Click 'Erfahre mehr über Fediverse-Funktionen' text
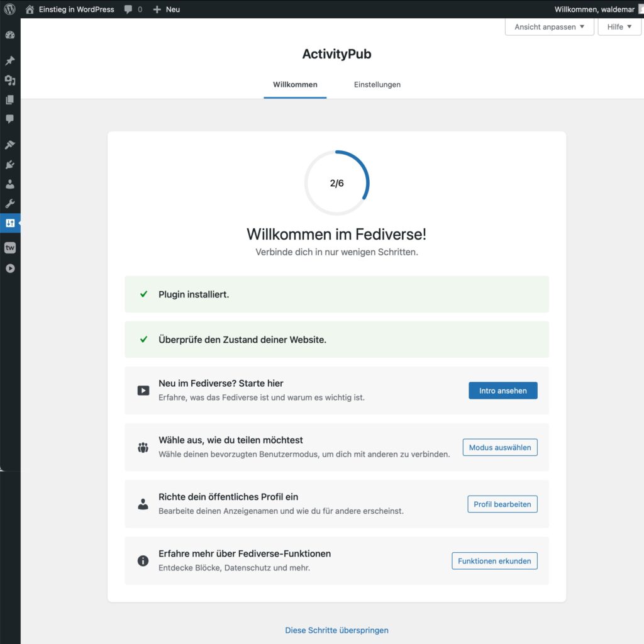This screenshot has width=644, height=644. [x=245, y=553]
